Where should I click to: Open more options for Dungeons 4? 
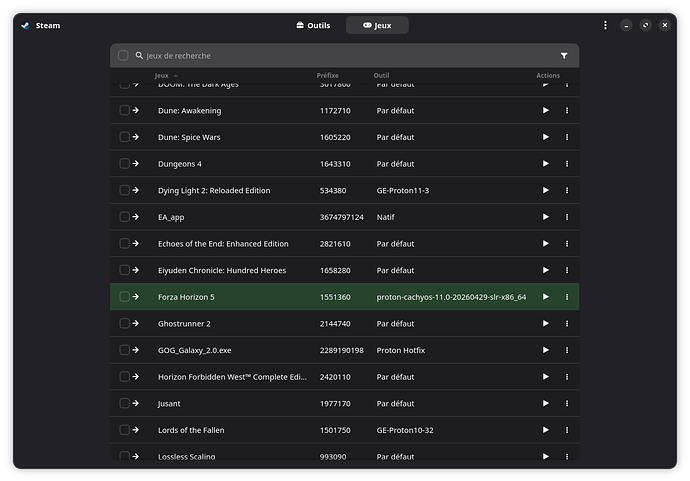coord(567,164)
